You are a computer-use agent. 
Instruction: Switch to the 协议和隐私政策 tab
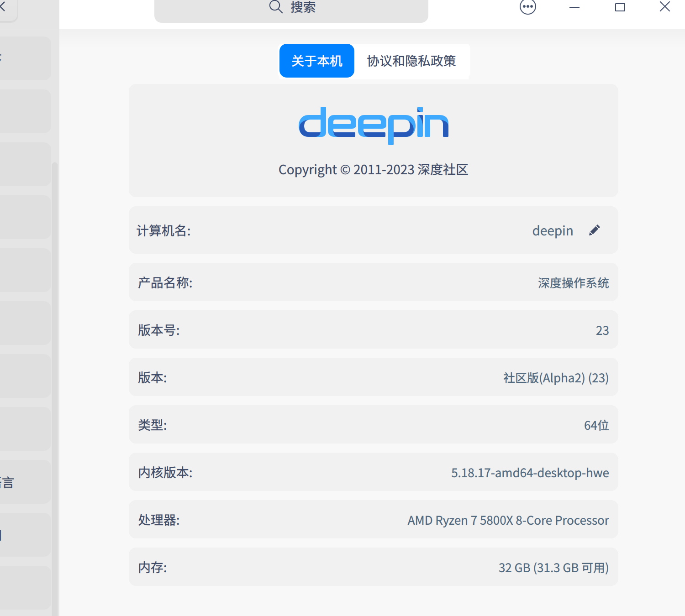(411, 61)
